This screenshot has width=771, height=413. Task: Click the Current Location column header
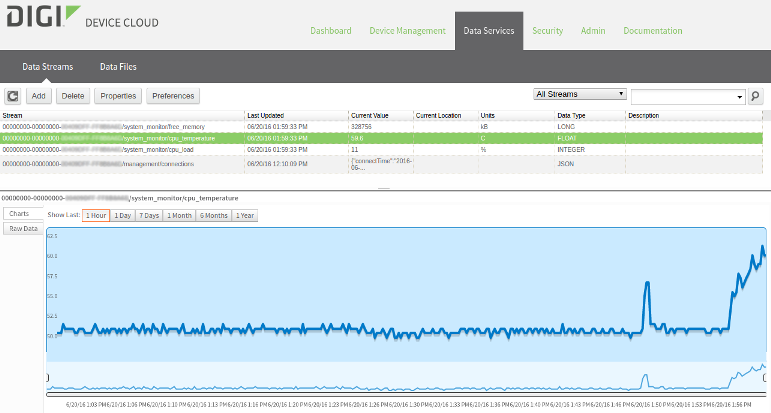coord(446,116)
